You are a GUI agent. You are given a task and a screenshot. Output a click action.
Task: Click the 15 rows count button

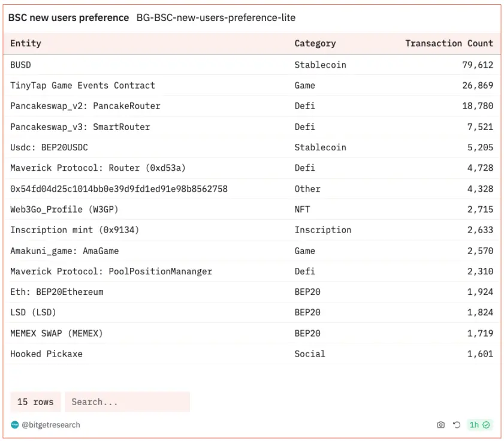(x=35, y=401)
